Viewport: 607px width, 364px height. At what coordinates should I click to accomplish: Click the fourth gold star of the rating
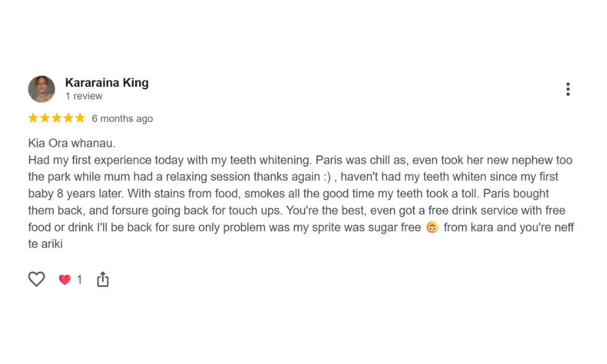pos(68,118)
